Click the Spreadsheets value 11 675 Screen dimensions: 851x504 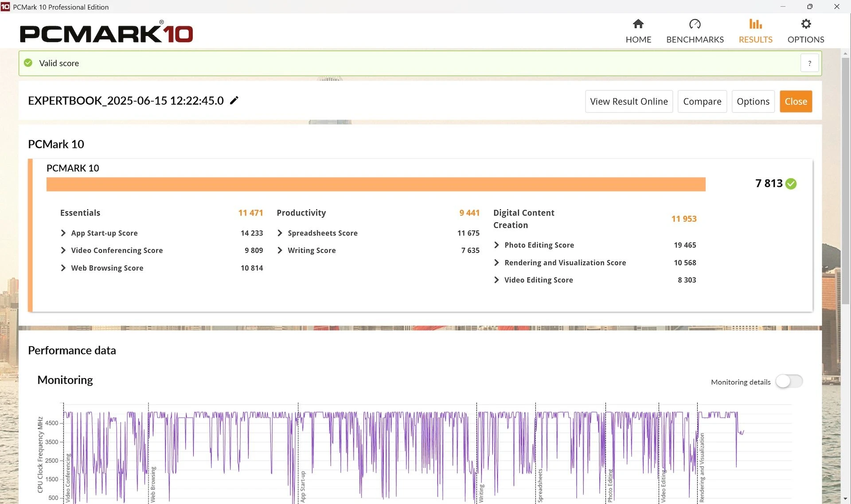(x=468, y=233)
